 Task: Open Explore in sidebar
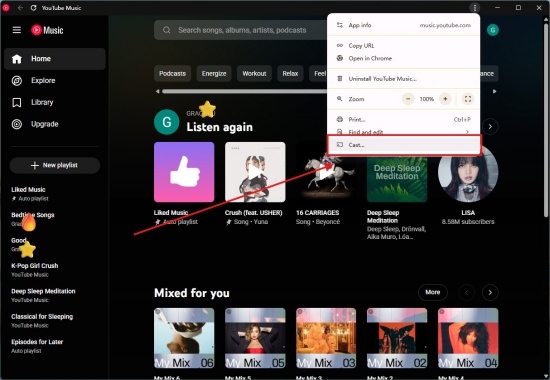55,80
